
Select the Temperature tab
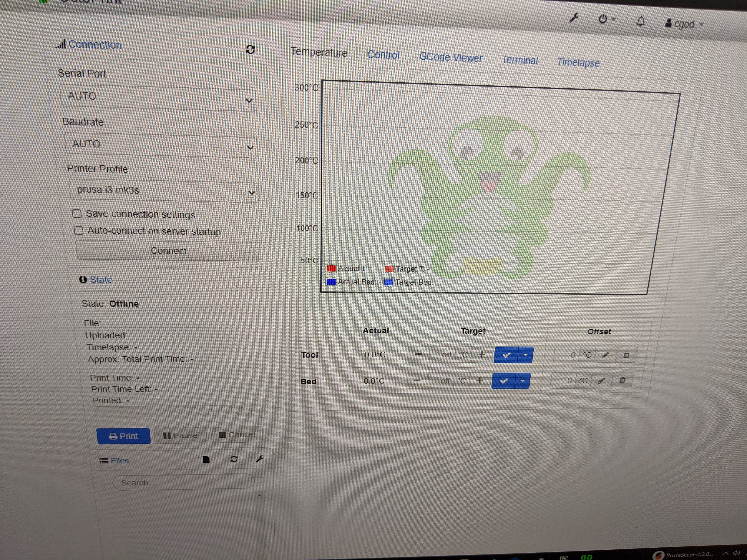319,52
